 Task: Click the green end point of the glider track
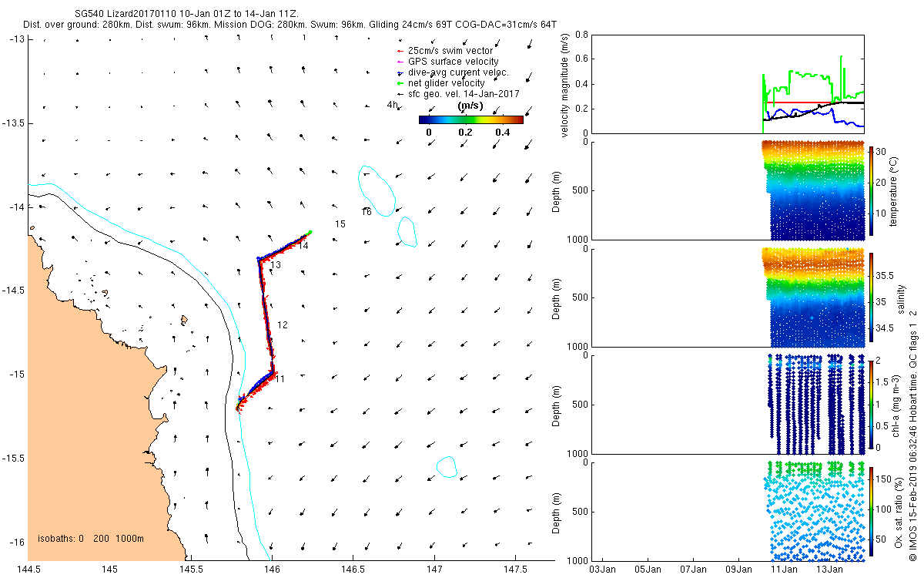click(x=310, y=232)
